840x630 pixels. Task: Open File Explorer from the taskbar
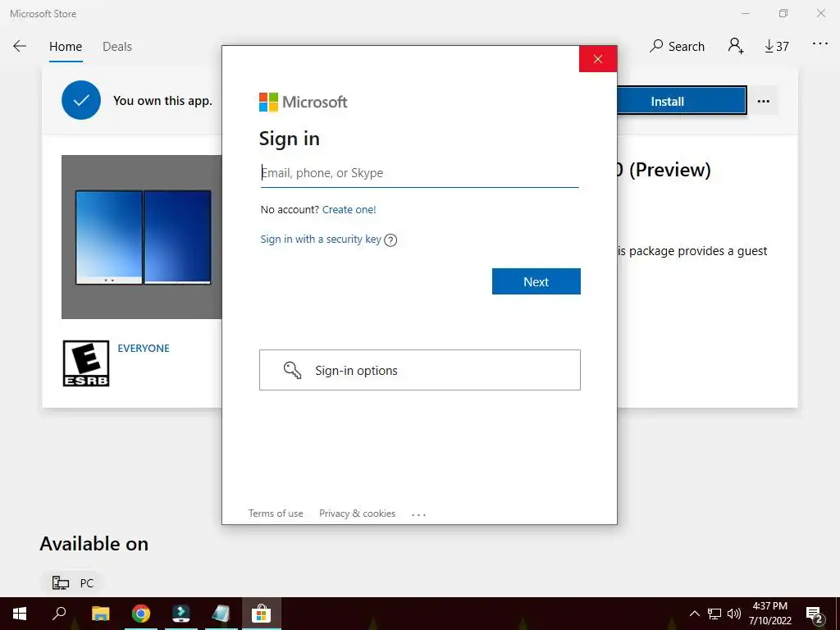100,614
